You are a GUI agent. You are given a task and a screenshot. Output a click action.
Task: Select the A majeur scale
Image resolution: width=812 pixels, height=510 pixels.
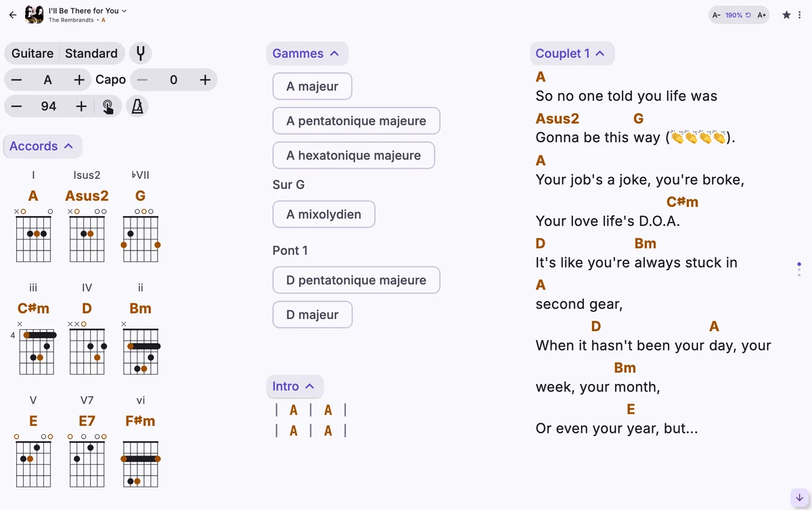(312, 86)
